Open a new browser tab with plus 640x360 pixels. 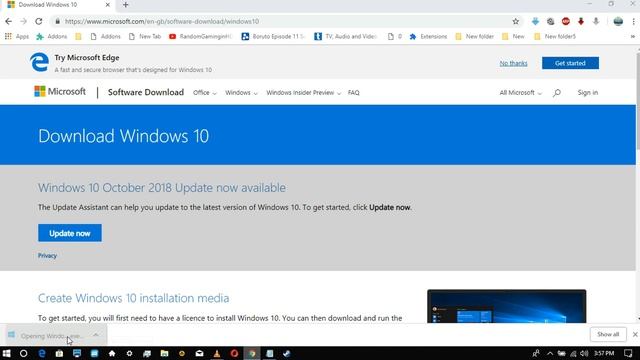pyautogui.click(x=126, y=5)
